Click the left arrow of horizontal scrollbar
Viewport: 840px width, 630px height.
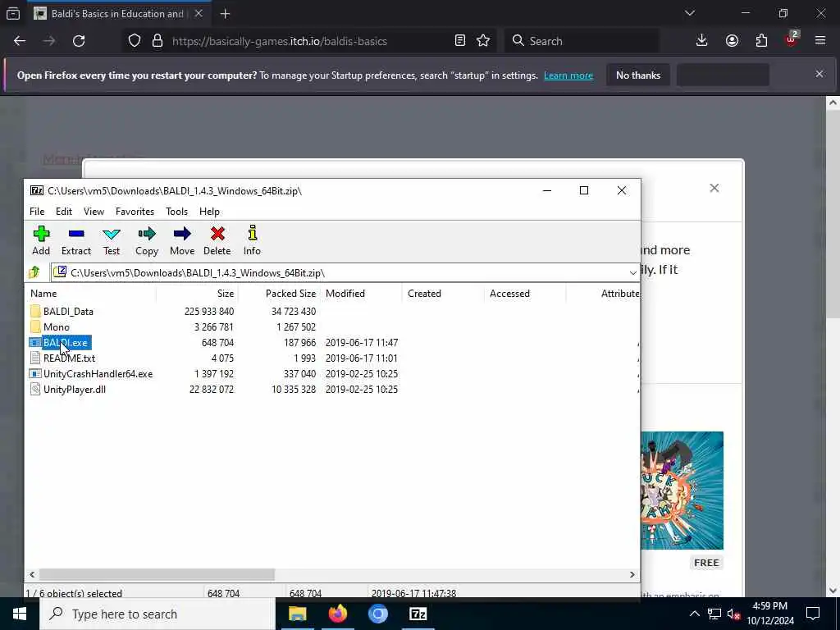tap(32, 574)
